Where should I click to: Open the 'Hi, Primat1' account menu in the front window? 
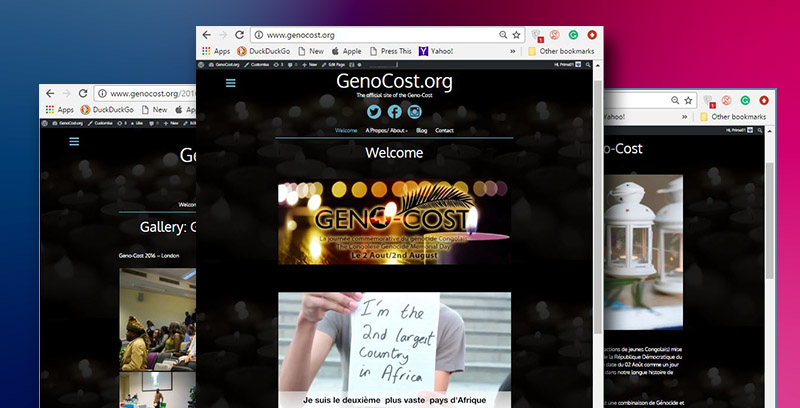pos(567,65)
